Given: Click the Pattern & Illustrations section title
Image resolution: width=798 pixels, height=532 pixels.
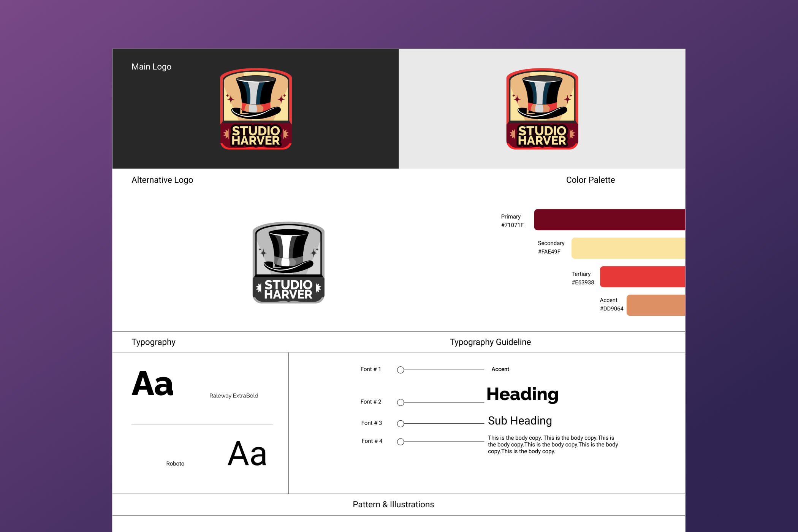Looking at the screenshot, I should tap(393, 505).
